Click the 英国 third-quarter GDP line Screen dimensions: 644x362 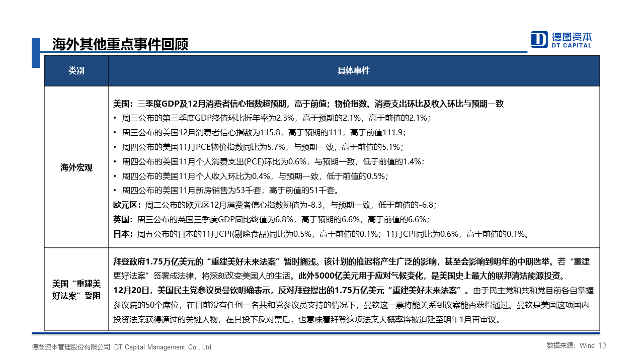(x=272, y=220)
